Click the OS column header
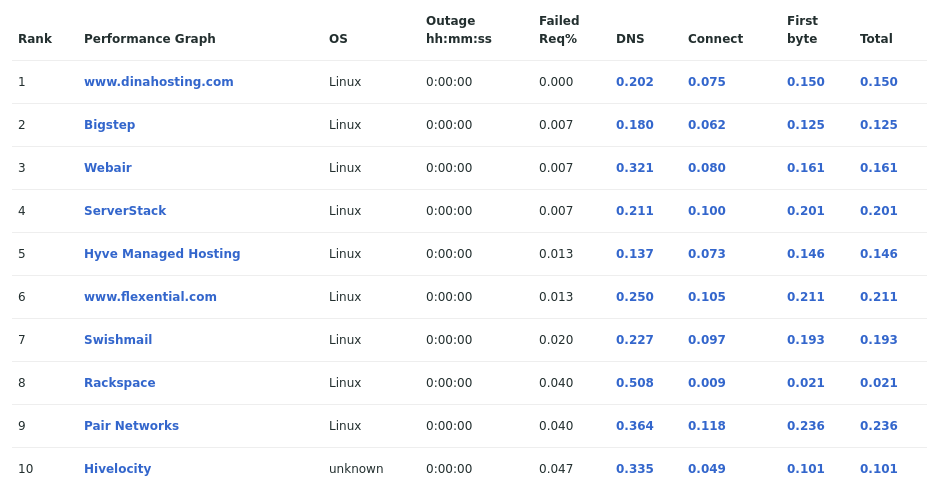Viewport: 939px width, 490px height. click(x=338, y=39)
